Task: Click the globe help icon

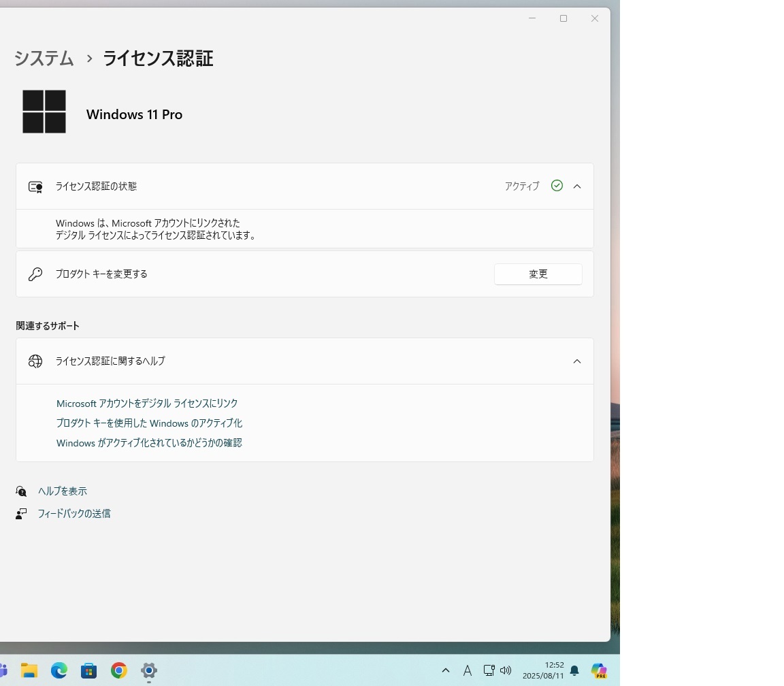Action: 35,361
